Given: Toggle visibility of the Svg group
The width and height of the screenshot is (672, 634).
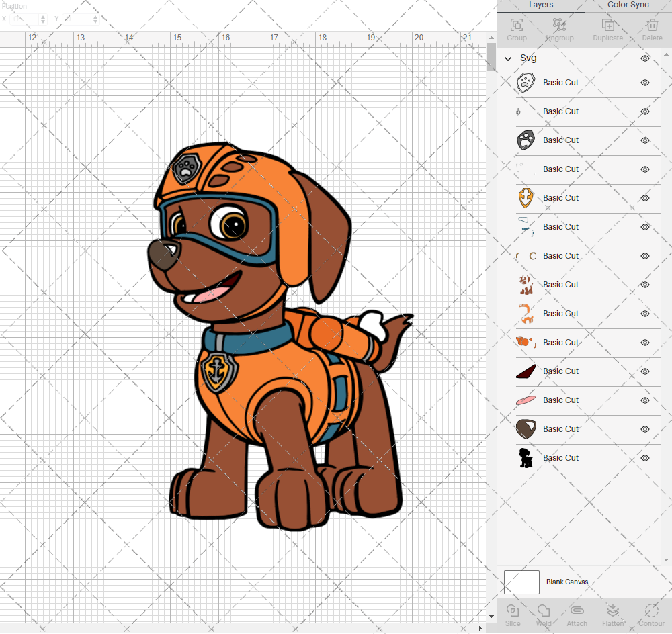Looking at the screenshot, I should pos(644,58).
